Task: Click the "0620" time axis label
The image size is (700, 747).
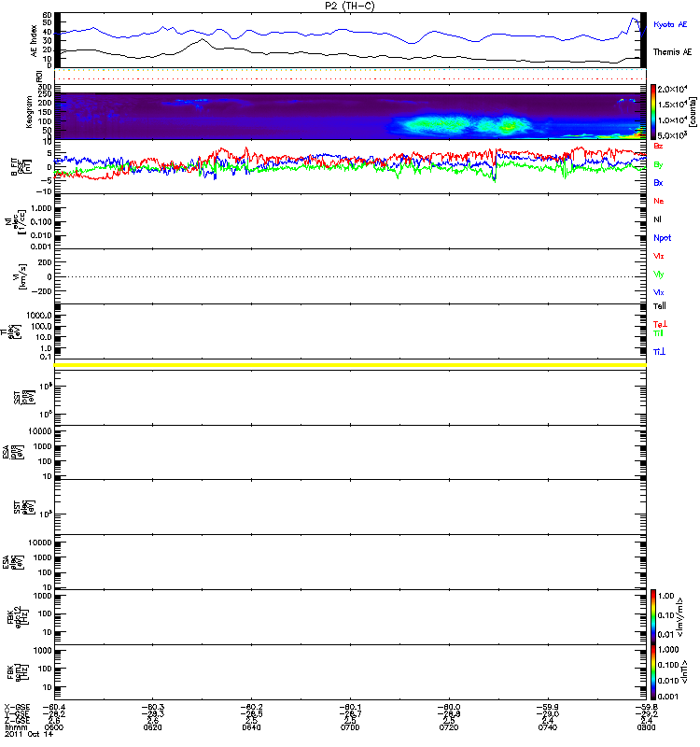Action: (152, 727)
